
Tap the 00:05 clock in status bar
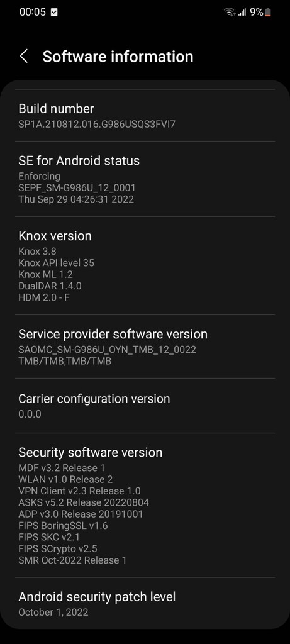(33, 12)
